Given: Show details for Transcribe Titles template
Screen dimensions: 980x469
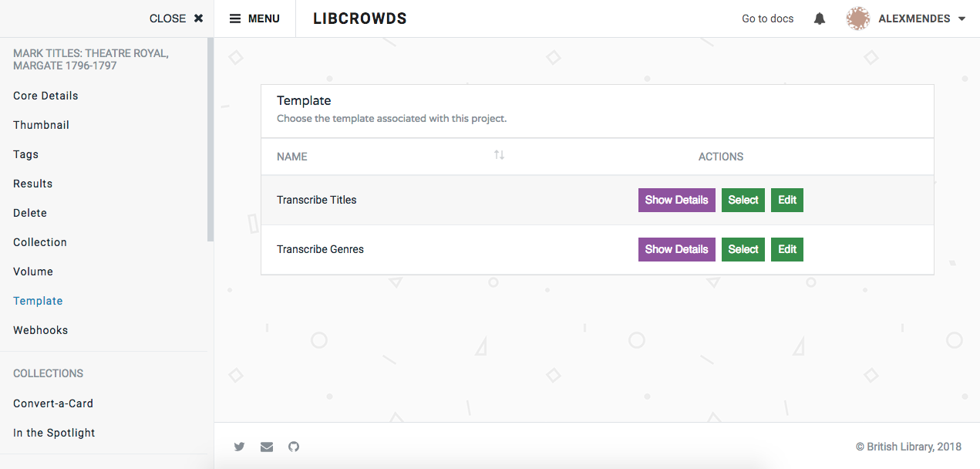Looking at the screenshot, I should 676,200.
